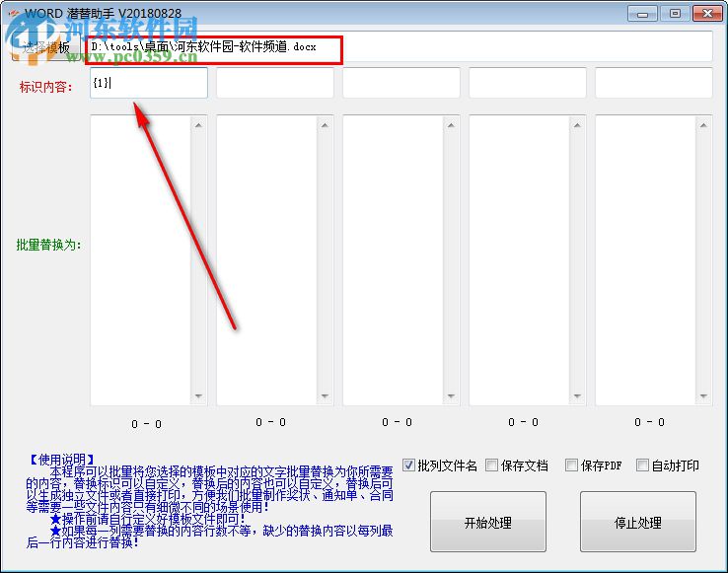The height and width of the screenshot is (573, 728).
Task: Click up arrow of first column scrollbar
Action: (x=198, y=125)
